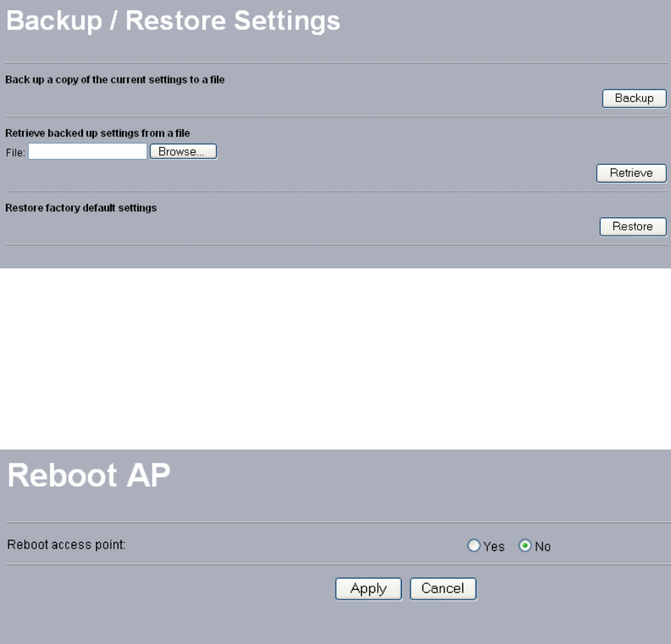Click the "File:" label
Image resolution: width=671 pixels, height=644 pixels.
(16, 152)
